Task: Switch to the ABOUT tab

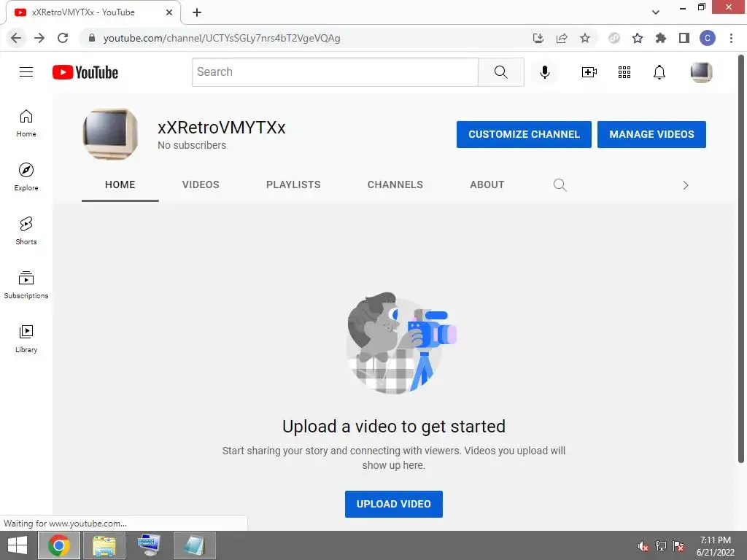Action: 487,184
